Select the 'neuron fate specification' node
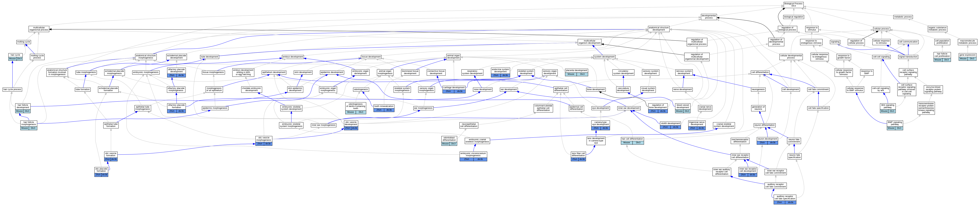 pos(794,156)
